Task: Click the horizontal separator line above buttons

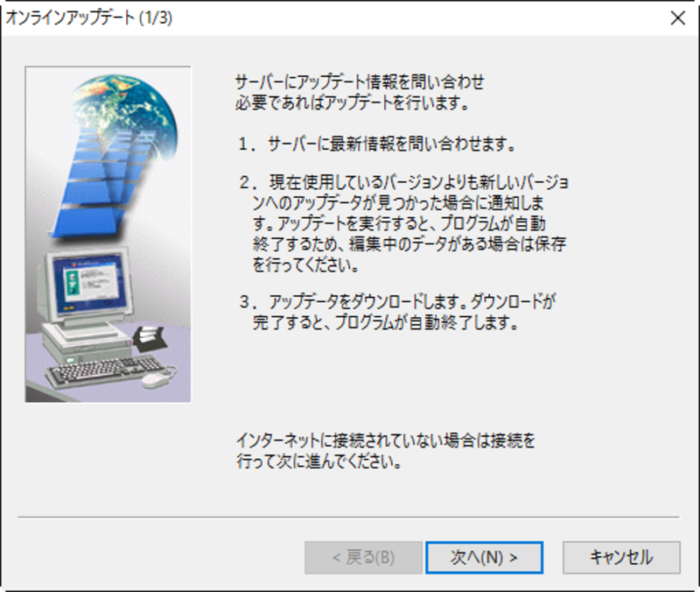Action: (348, 518)
